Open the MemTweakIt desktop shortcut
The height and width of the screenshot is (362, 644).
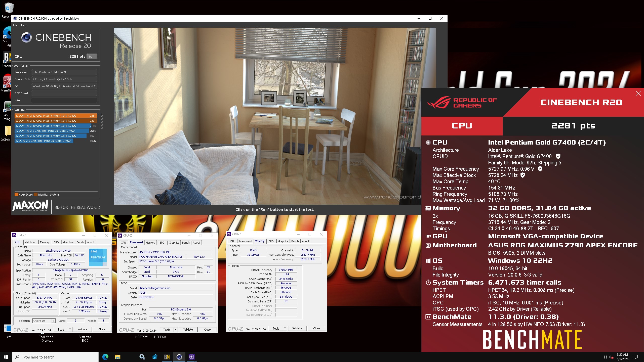(7, 81)
